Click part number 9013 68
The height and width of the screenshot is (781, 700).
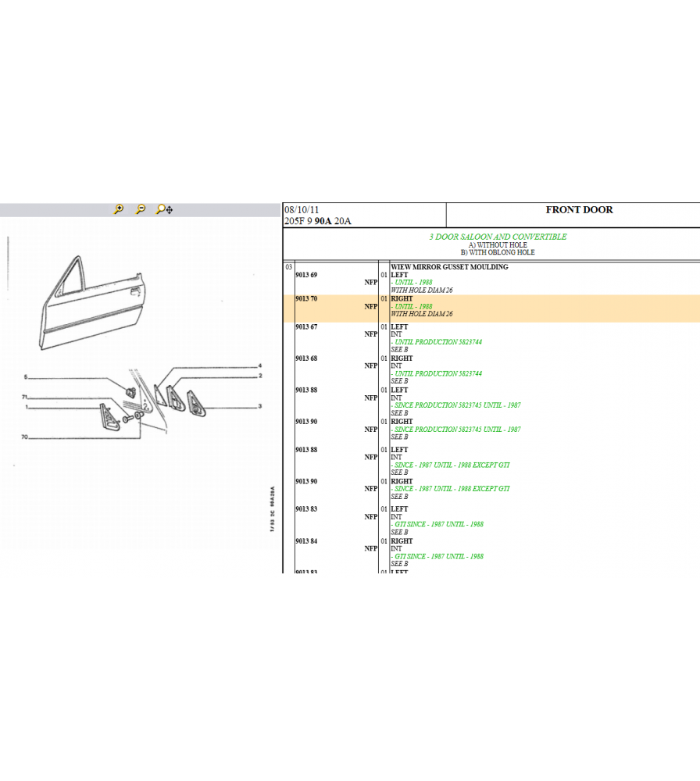point(306,358)
